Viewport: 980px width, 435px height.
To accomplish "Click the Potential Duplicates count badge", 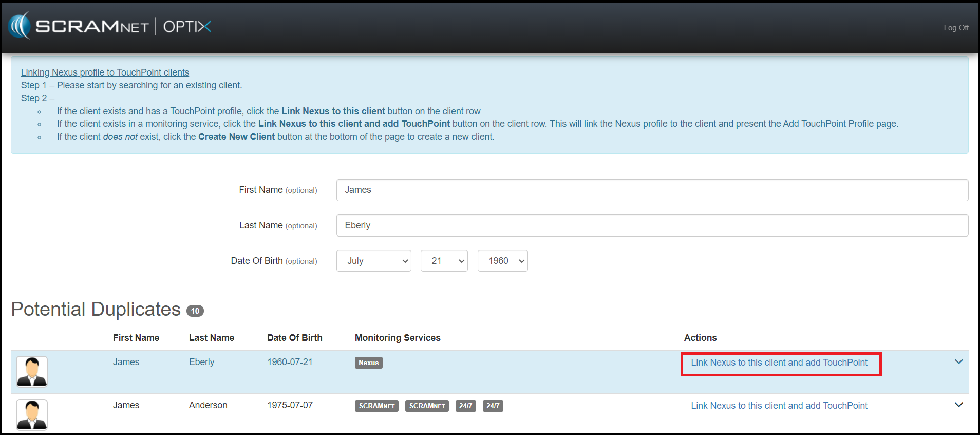I will pos(195,311).
